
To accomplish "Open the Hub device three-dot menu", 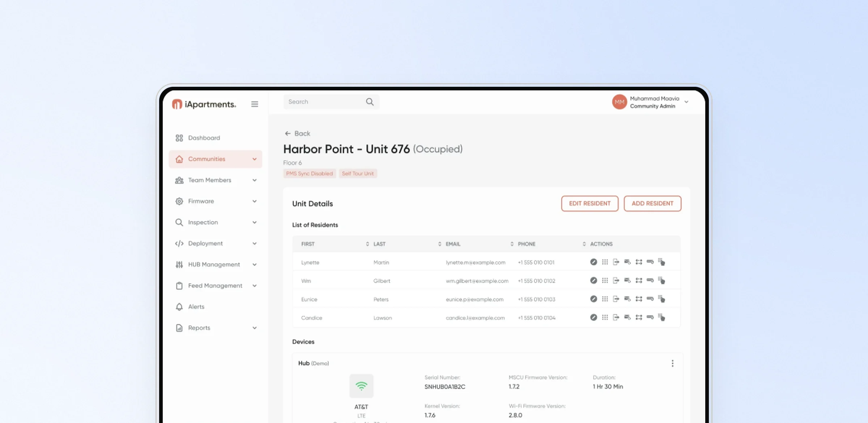I will coord(672,363).
